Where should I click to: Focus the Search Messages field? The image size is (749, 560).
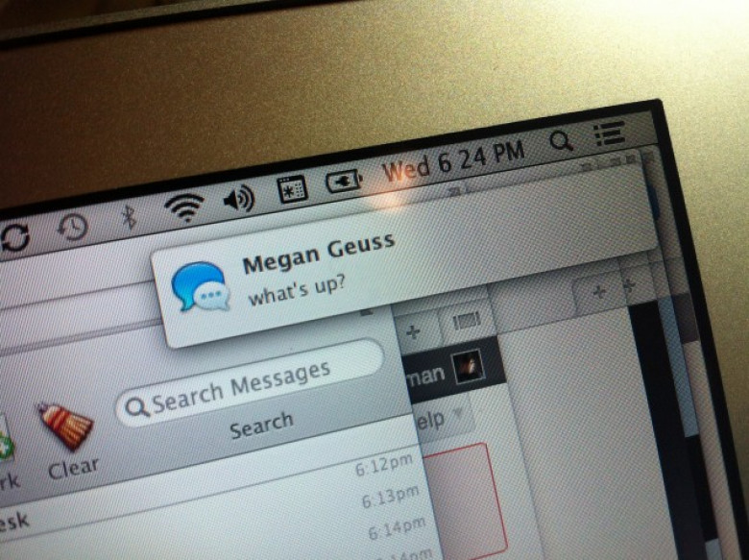250,382
